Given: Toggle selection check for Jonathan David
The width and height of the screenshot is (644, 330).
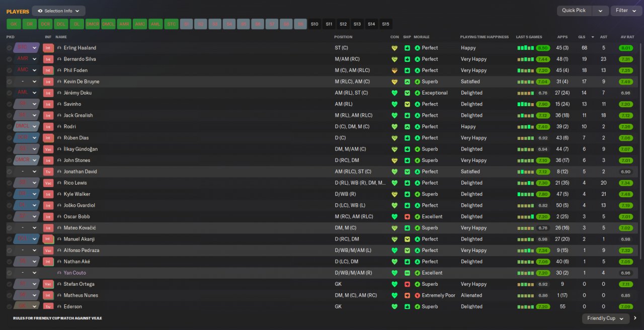Looking at the screenshot, I should tap(9, 172).
